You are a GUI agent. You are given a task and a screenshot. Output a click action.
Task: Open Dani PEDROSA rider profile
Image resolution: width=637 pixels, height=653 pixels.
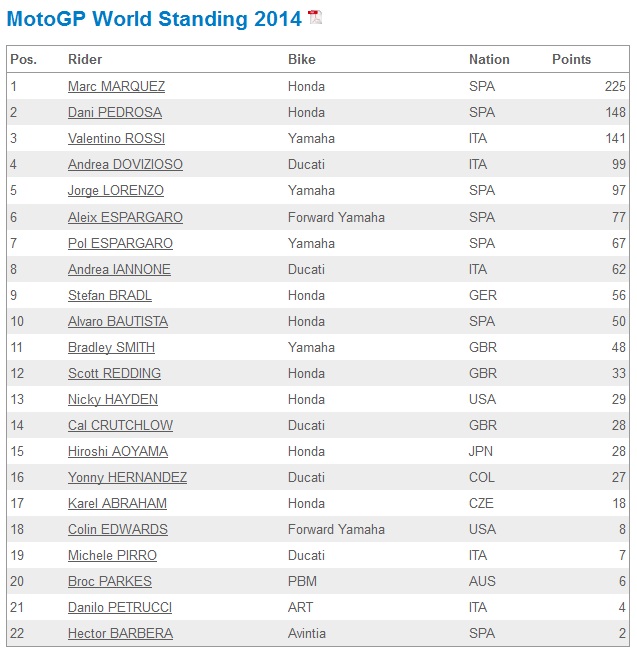115,113
